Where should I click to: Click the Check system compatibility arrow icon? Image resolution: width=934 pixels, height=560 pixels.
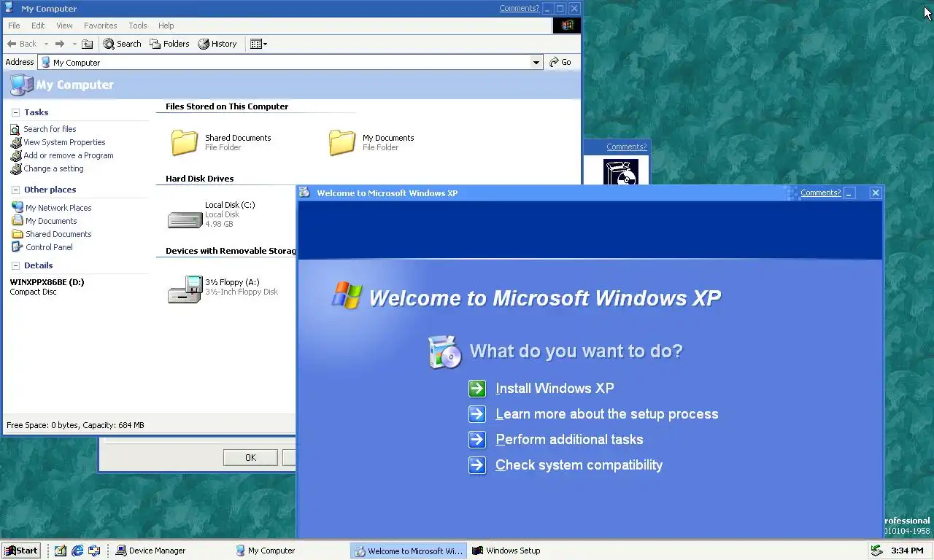477,465
